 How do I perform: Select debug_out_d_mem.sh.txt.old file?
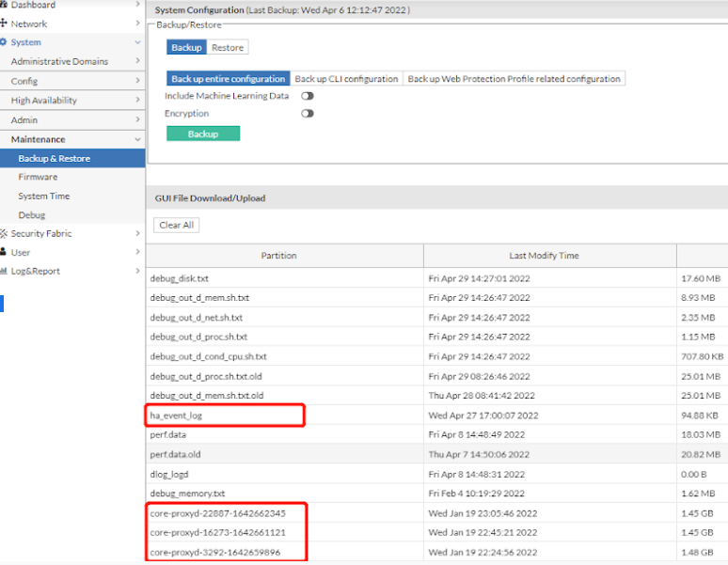[x=207, y=396]
